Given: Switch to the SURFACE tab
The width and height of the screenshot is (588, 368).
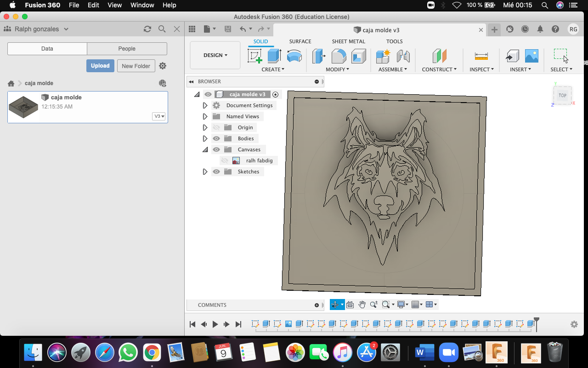Looking at the screenshot, I should pos(300,41).
